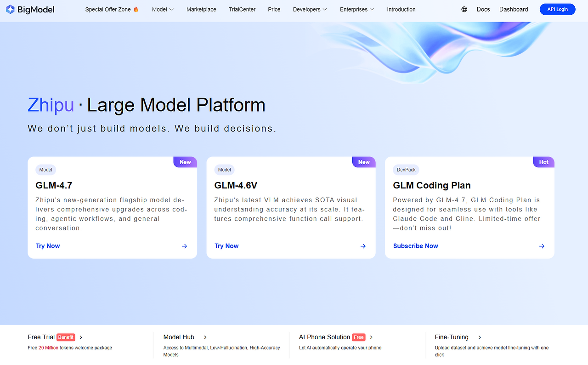Screen dimensions: 588x365
Task: Click the GLM-4.6V card title
Action: pyautogui.click(x=236, y=186)
